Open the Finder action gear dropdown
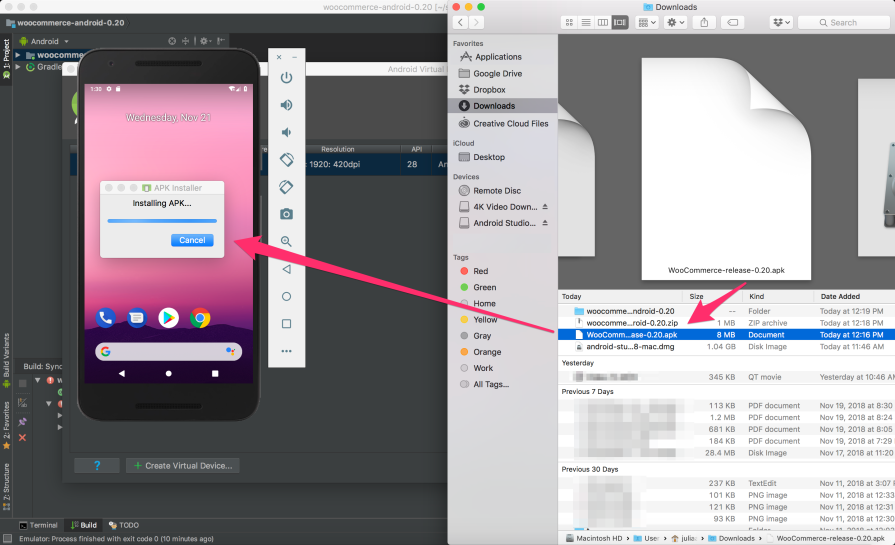The image size is (895, 545). coord(675,22)
